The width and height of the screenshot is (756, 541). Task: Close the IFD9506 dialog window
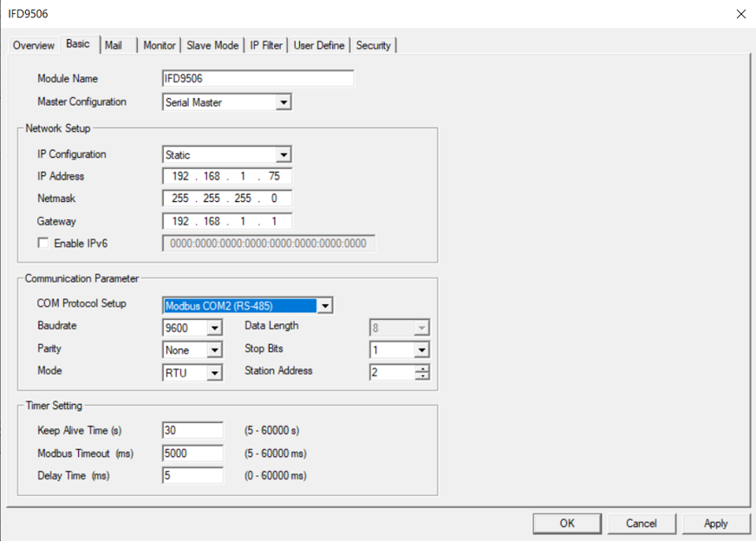point(741,14)
